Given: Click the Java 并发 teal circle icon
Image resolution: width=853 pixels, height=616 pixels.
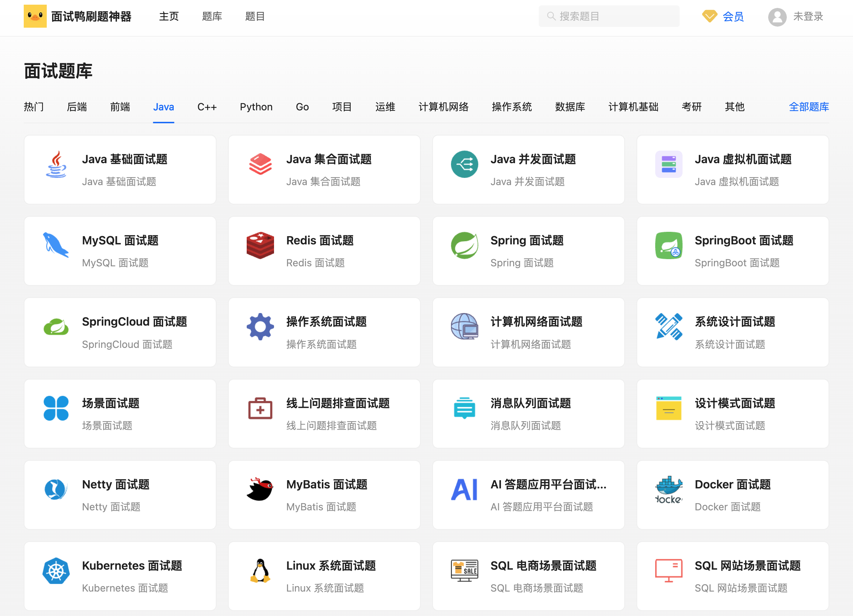Looking at the screenshot, I should 465,164.
